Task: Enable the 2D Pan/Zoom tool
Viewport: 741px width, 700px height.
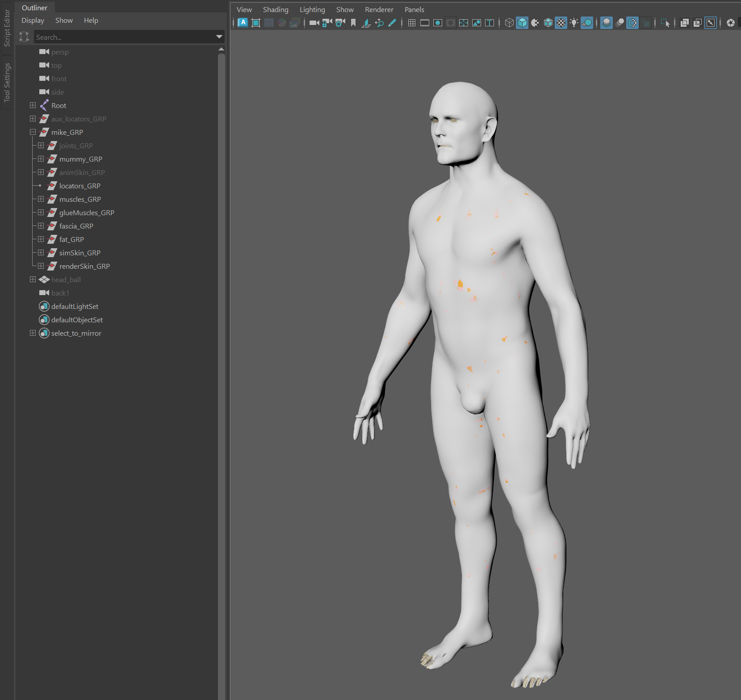Action: (380, 23)
